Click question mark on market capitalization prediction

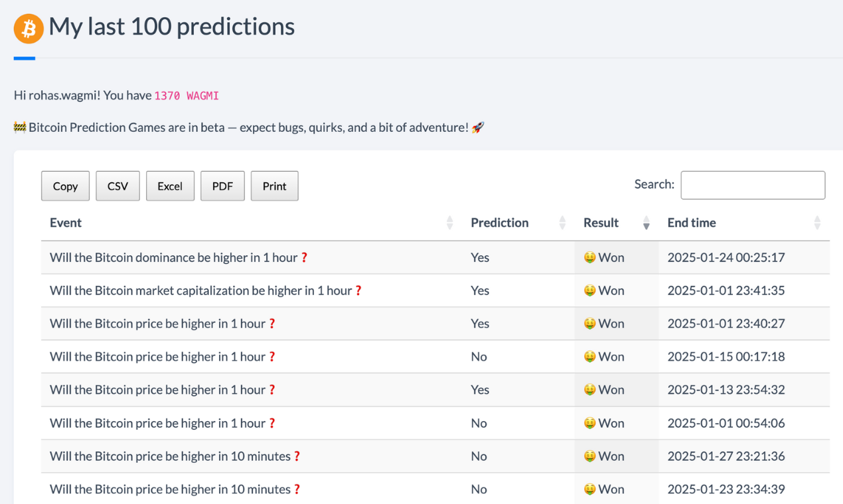click(358, 290)
